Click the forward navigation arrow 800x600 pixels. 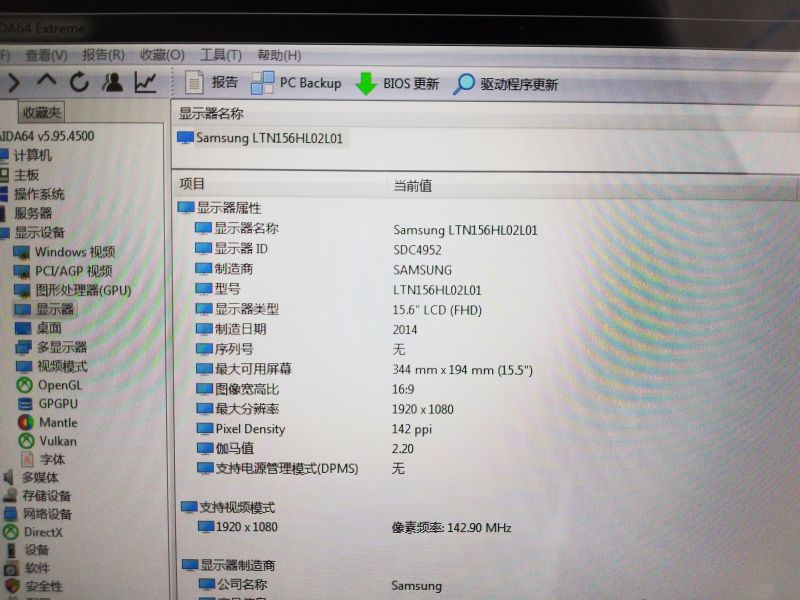point(14,83)
